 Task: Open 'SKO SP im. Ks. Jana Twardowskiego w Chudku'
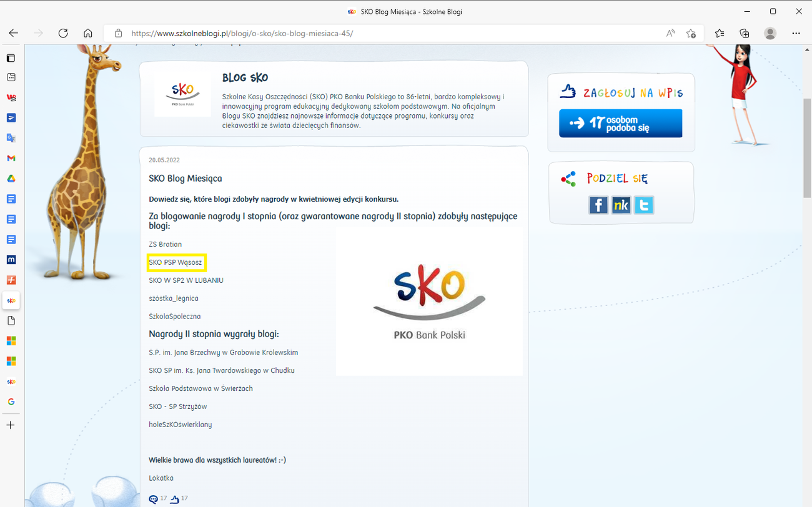222,370
